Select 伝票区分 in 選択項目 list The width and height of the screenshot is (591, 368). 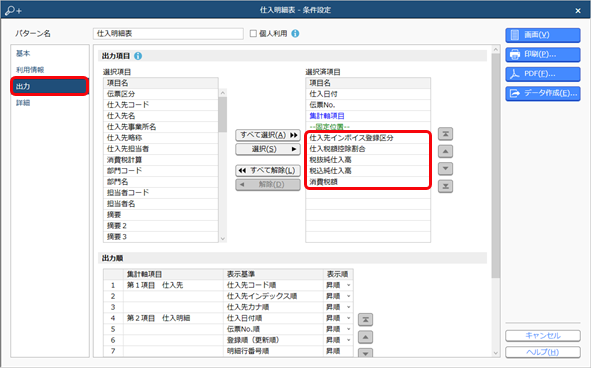(x=161, y=94)
